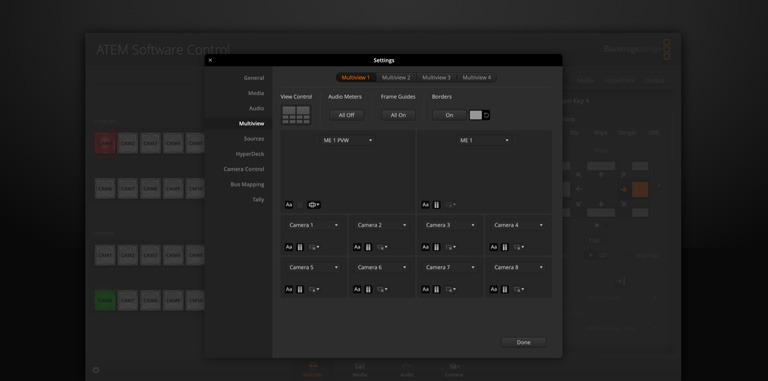Open Camera Control settings section

click(244, 169)
